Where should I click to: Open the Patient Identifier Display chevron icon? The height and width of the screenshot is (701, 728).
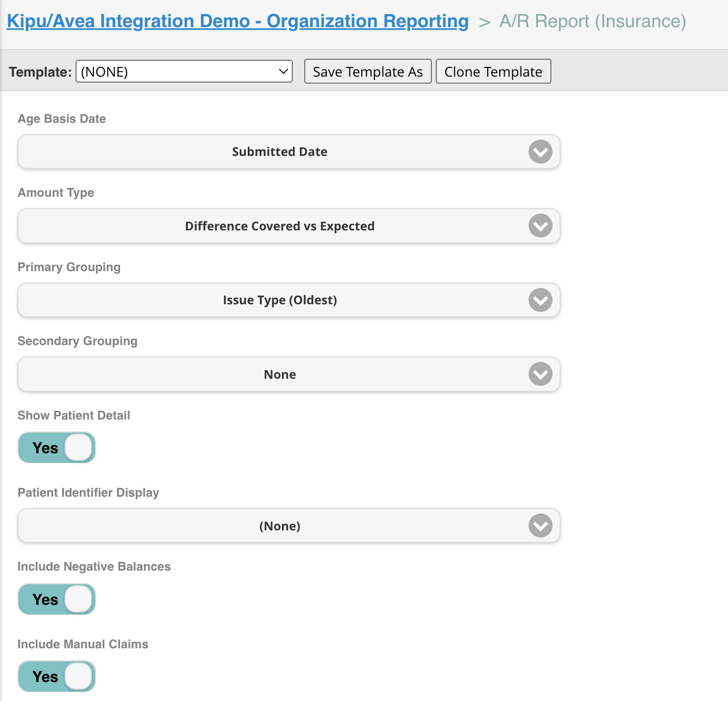click(x=540, y=525)
